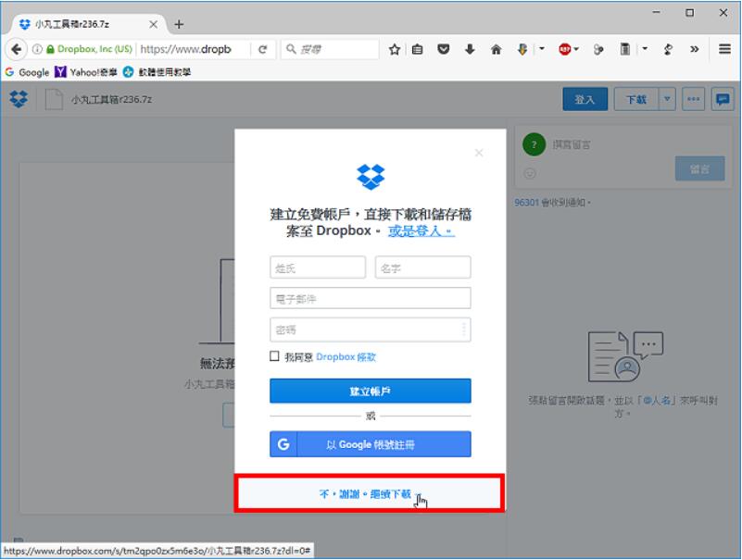This screenshot has width=742, height=560.
Task: Close the Dropbox sign-up dialog
Action: coord(479,153)
